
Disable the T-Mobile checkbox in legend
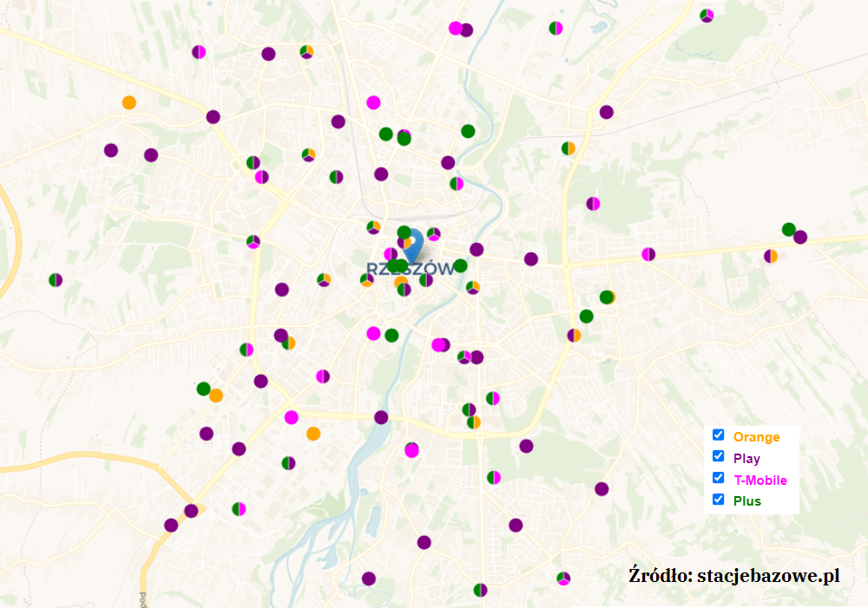(718, 478)
